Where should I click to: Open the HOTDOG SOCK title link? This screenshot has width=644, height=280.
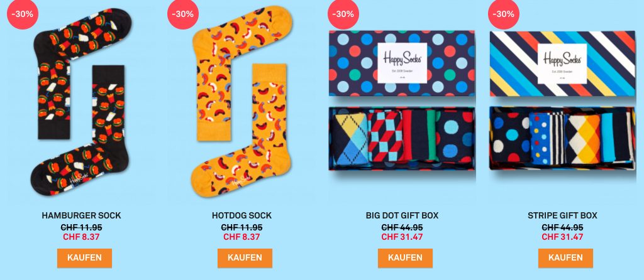point(242,215)
